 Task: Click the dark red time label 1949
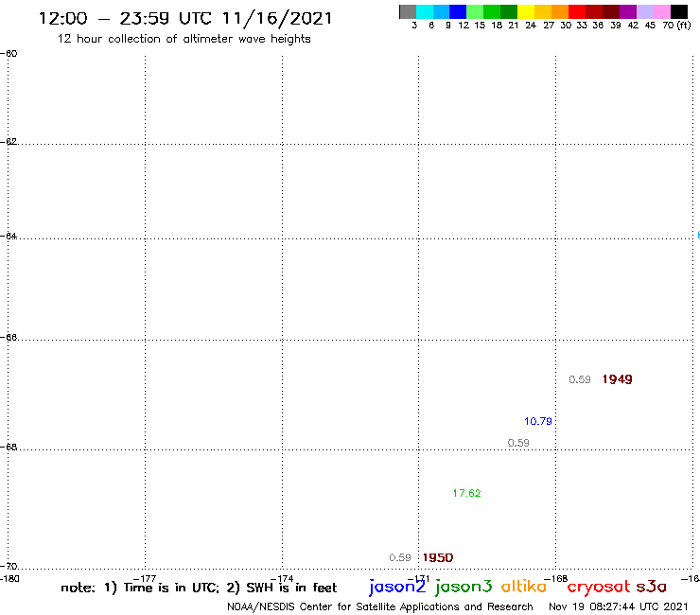point(617,379)
